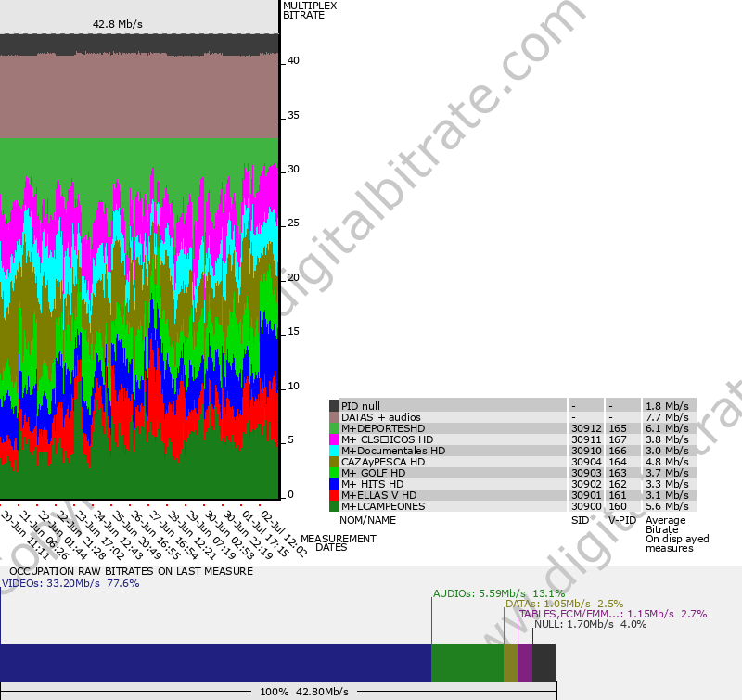Click the 40 tick on bitrate axis
Image resolution: width=742 pixels, height=700 pixels.
pos(293,60)
